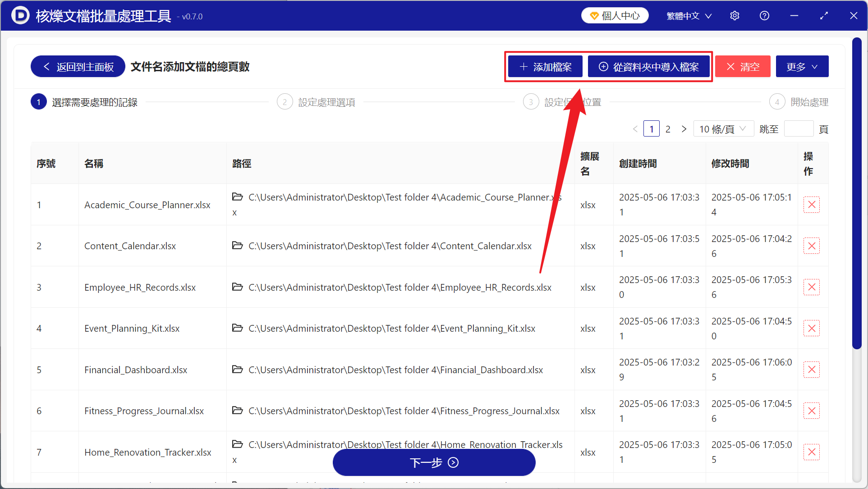Click 添加檔案 add files button
This screenshot has width=868, height=489.
(545, 67)
